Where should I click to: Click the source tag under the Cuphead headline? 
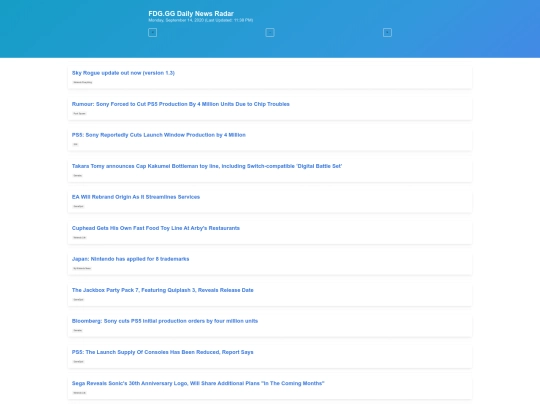coord(79,237)
